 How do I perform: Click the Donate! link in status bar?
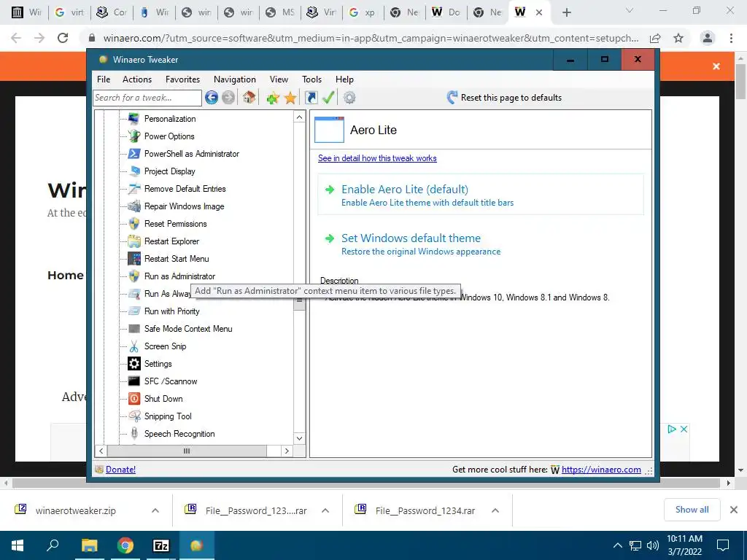coord(120,470)
